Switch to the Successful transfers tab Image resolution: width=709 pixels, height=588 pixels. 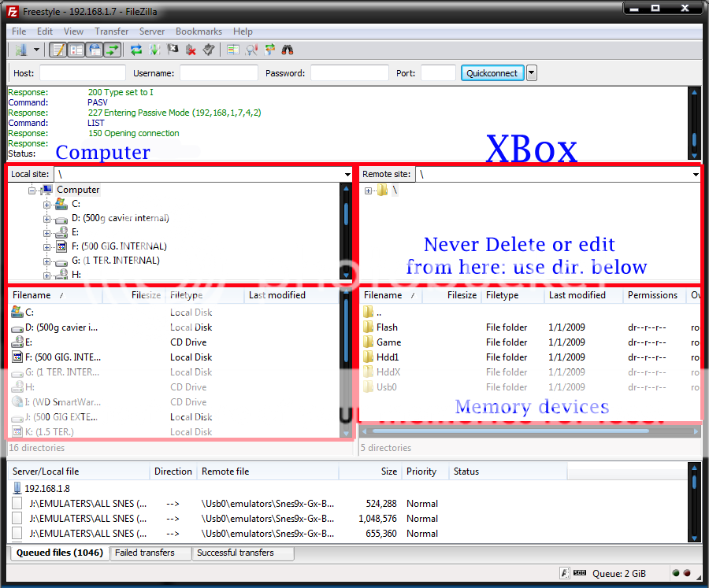[243, 553]
